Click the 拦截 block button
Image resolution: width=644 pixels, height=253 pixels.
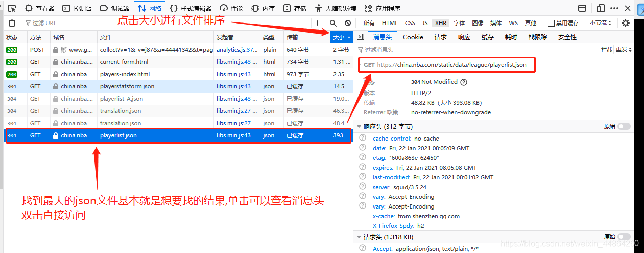[x=607, y=50]
